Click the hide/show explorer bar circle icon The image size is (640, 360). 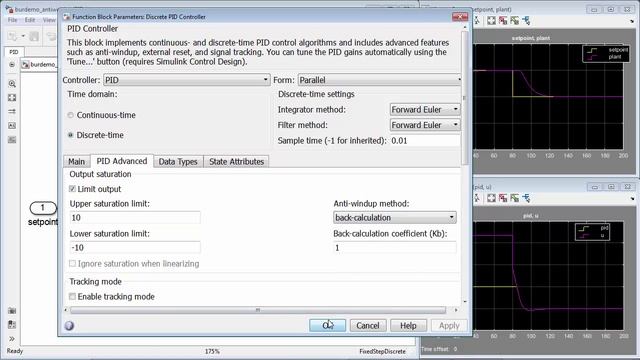12,64
